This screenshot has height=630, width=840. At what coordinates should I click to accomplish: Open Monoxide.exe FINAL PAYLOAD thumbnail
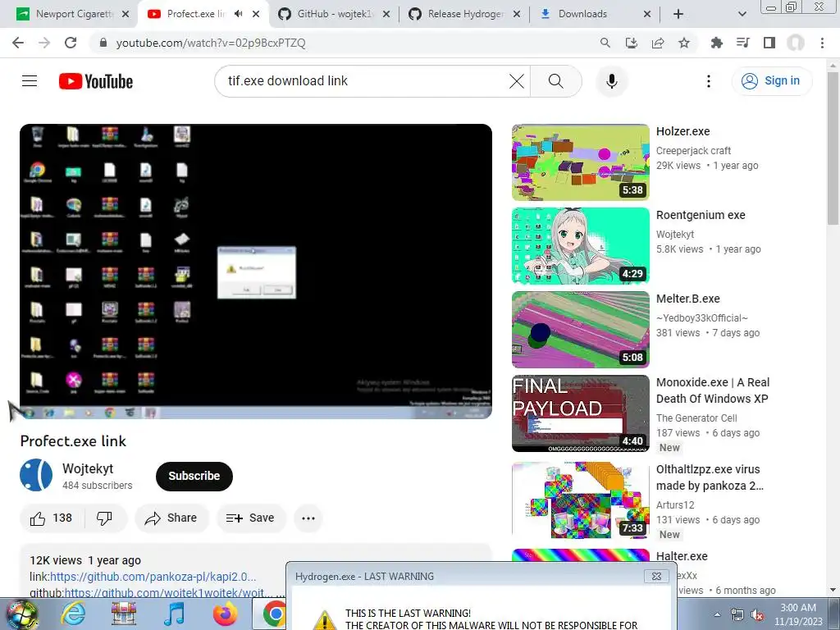point(580,413)
